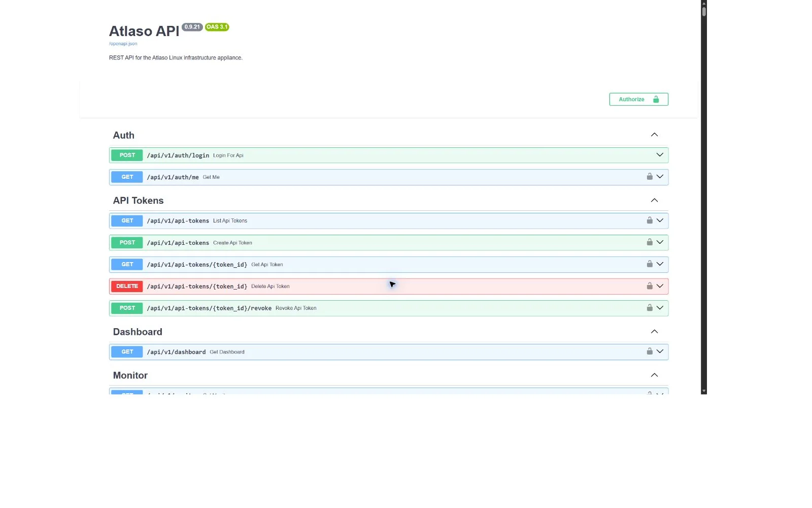
Task: Expand the List Api Tokens row chevron
Action: click(x=660, y=220)
